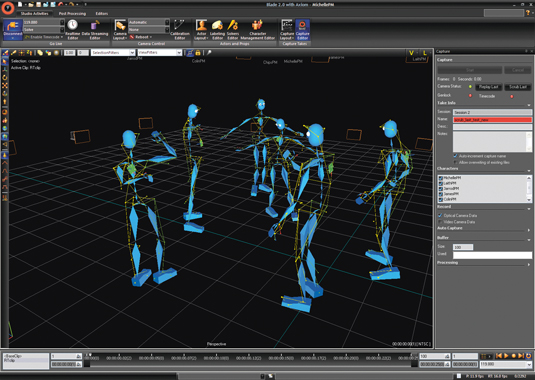The height and width of the screenshot is (380, 535).
Task: Jump to the timeline start
Action: tap(498, 356)
